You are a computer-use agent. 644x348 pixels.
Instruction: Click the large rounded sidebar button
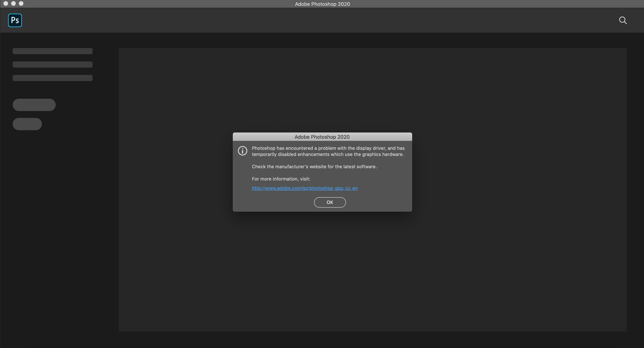(34, 105)
